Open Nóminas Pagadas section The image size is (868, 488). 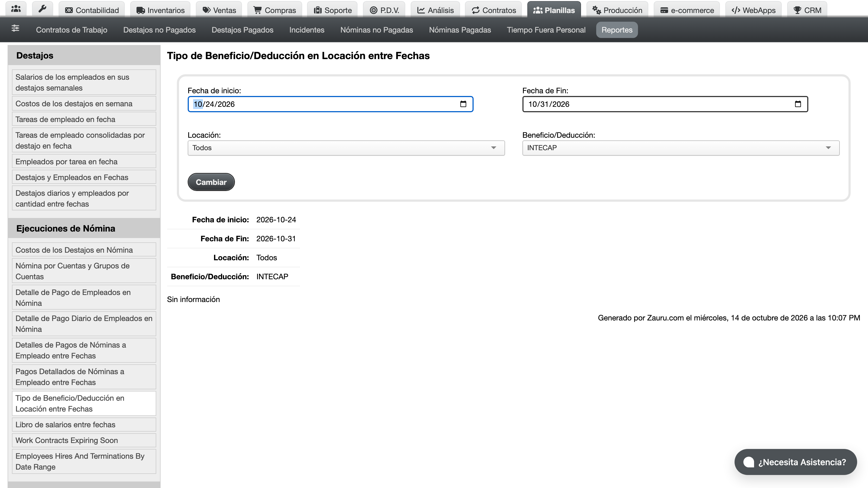coord(459,30)
